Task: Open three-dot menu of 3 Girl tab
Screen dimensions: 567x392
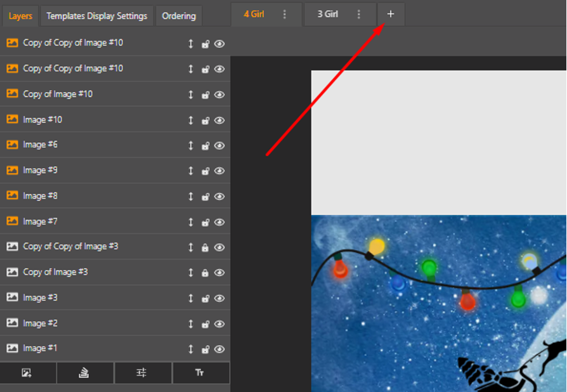Action: 359,14
